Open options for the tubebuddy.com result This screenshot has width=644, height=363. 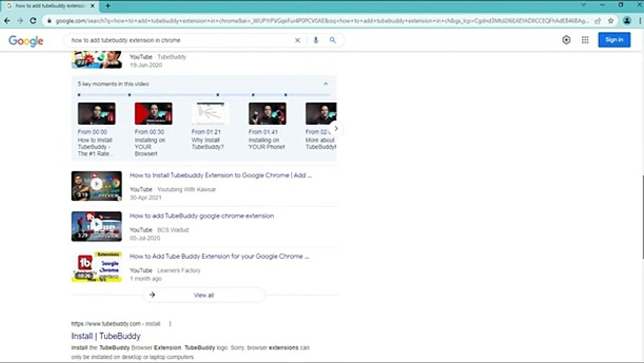point(170,324)
